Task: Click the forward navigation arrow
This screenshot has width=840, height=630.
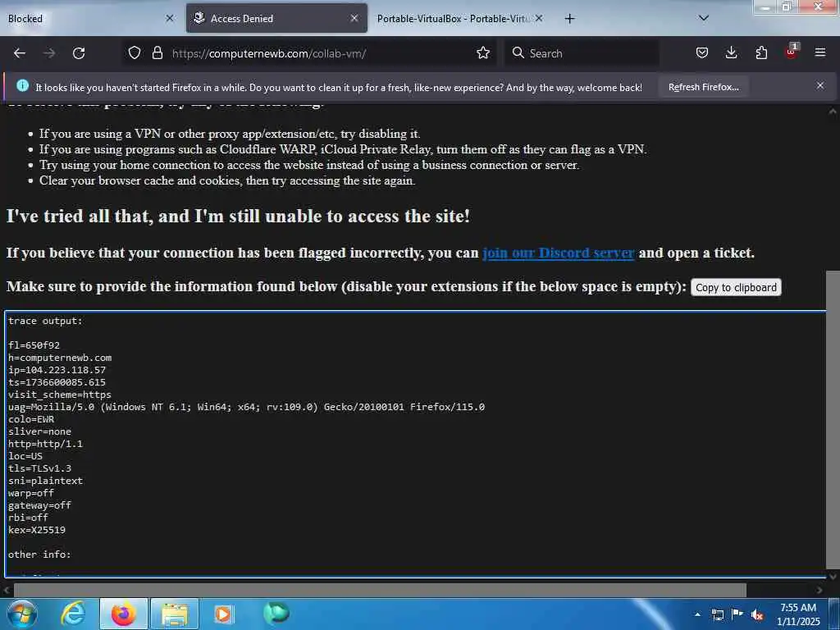Action: coord(49,53)
